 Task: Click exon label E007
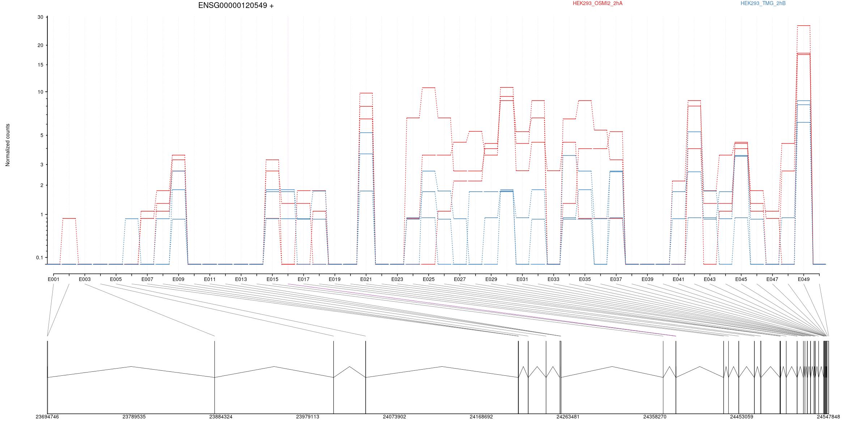tap(147, 279)
